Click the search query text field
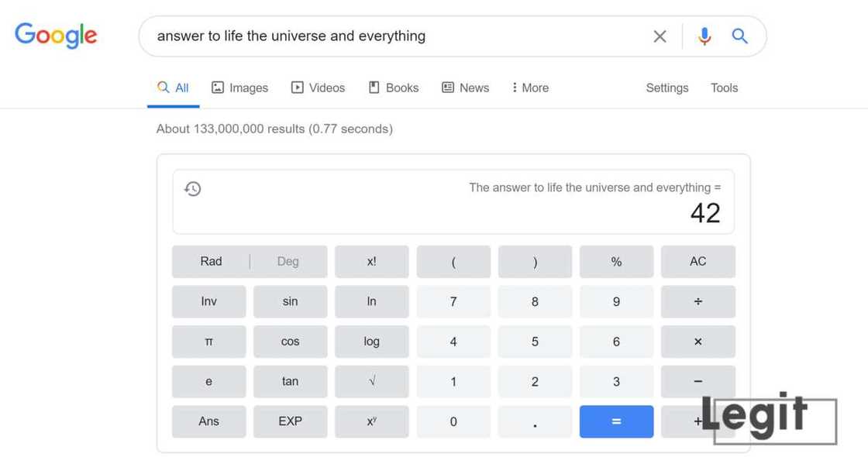Image resolution: width=868 pixels, height=457 pixels. (x=387, y=36)
